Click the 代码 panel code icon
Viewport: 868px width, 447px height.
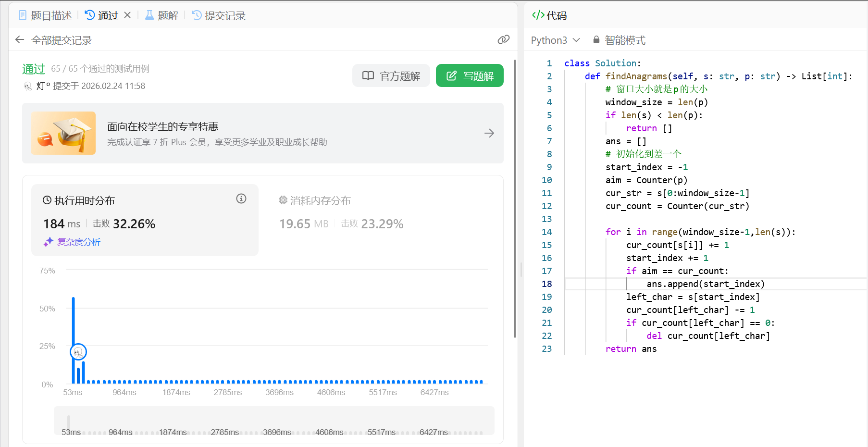(538, 15)
